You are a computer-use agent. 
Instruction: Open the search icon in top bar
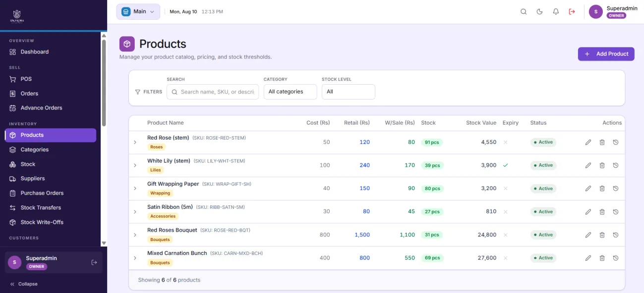524,12
